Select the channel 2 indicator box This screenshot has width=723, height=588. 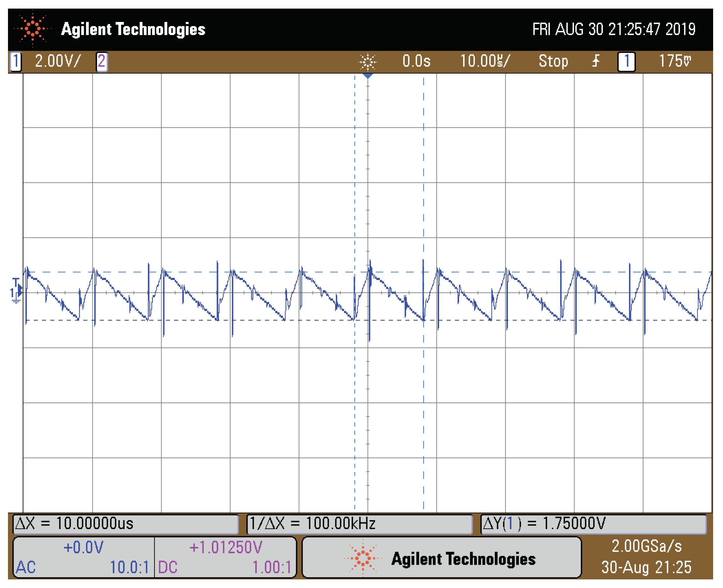[102, 62]
